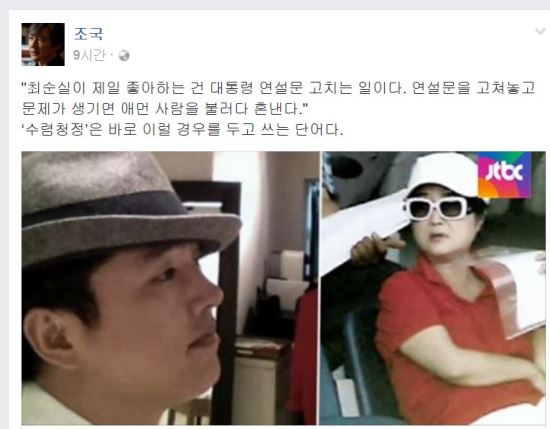
Task: Click the line starting with 문제가 생기면
Action: coord(164,109)
